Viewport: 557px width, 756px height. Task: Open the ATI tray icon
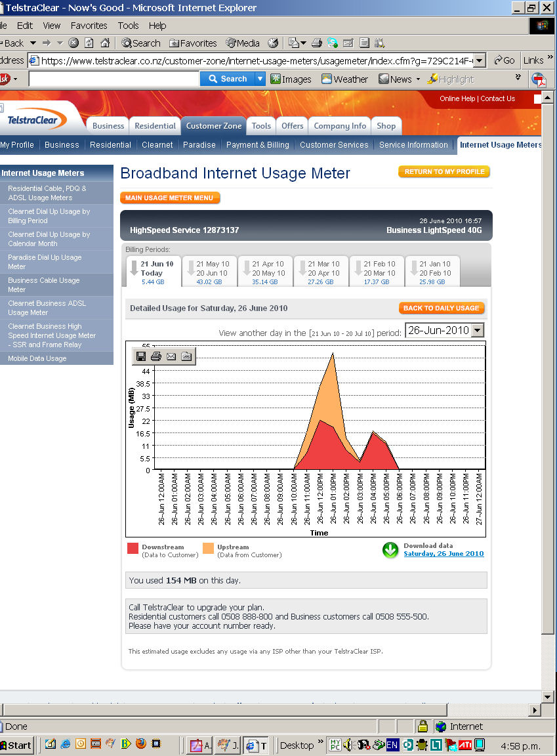(x=465, y=745)
